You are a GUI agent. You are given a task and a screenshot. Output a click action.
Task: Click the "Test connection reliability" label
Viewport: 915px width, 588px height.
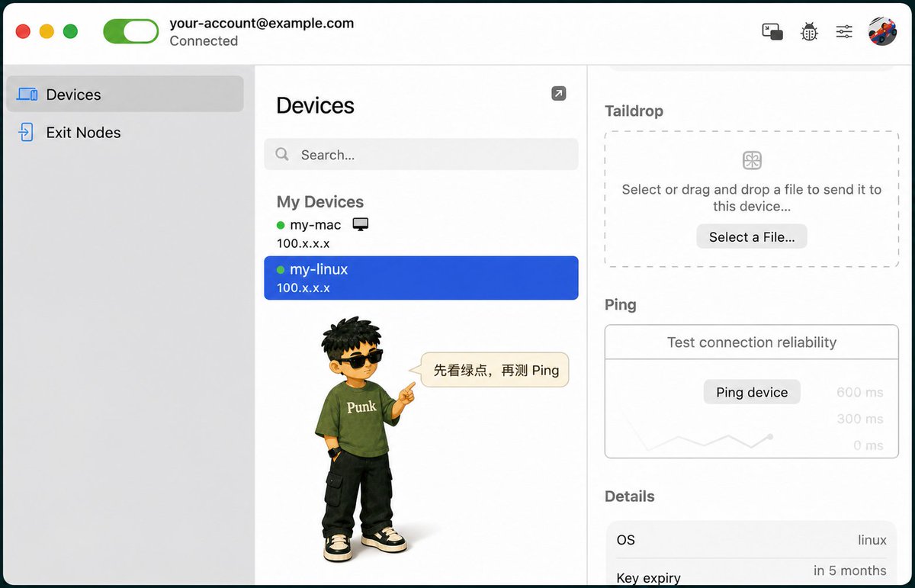(x=752, y=342)
